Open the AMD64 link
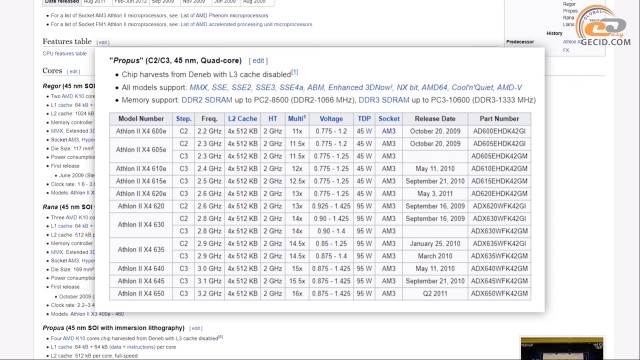Screen dimensions: 640x360 [434, 87]
